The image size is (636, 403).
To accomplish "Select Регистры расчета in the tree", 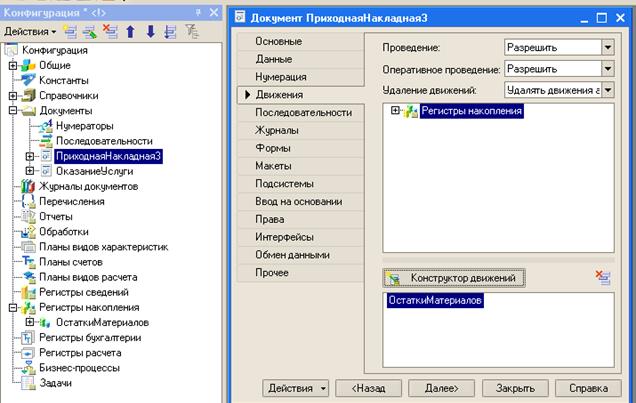I will coord(80,353).
